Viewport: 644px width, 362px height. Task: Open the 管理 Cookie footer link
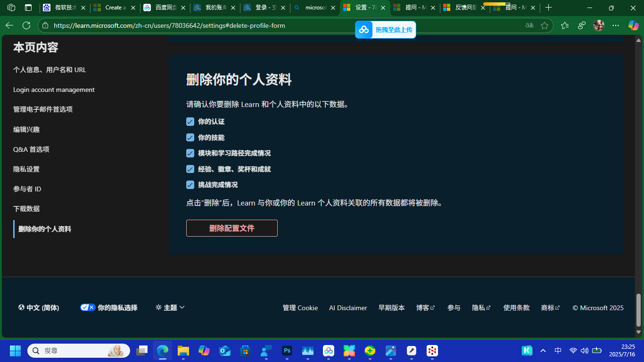pos(300,308)
